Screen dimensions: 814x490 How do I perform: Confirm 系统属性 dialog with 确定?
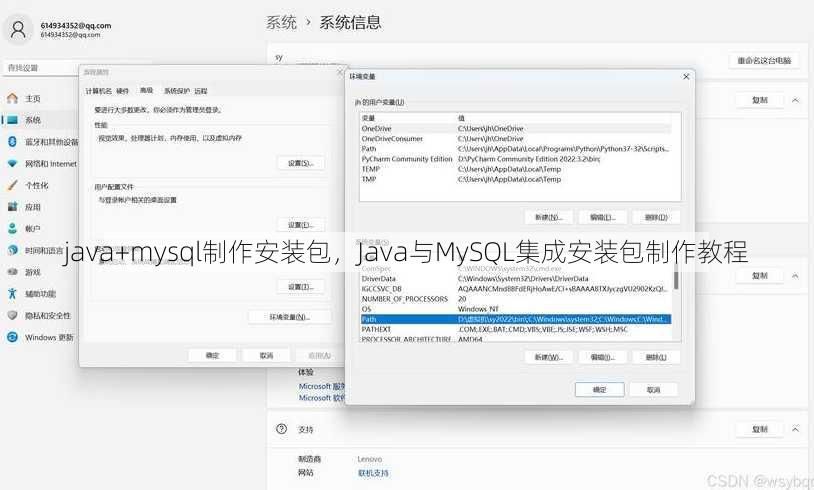212,356
